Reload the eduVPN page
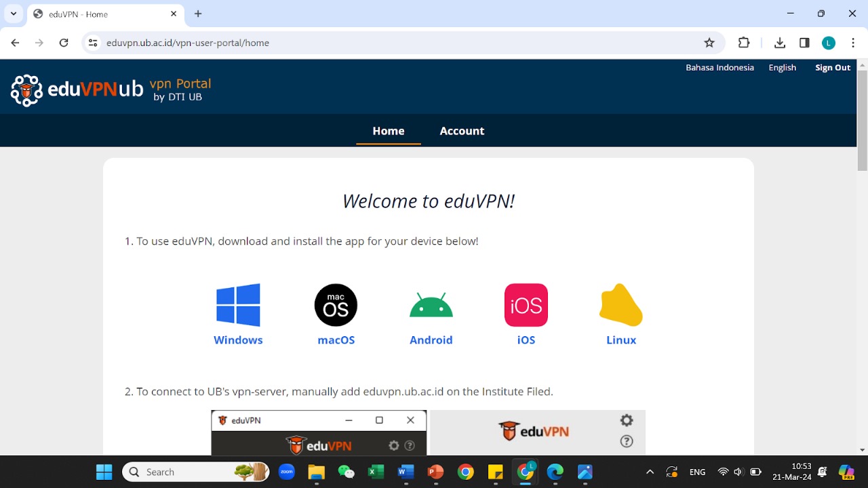868x488 pixels. [x=64, y=43]
